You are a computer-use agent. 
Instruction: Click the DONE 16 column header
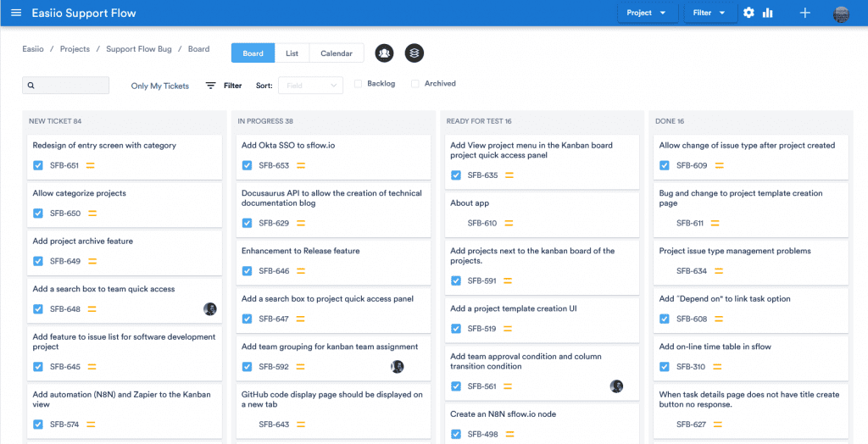pyautogui.click(x=670, y=120)
